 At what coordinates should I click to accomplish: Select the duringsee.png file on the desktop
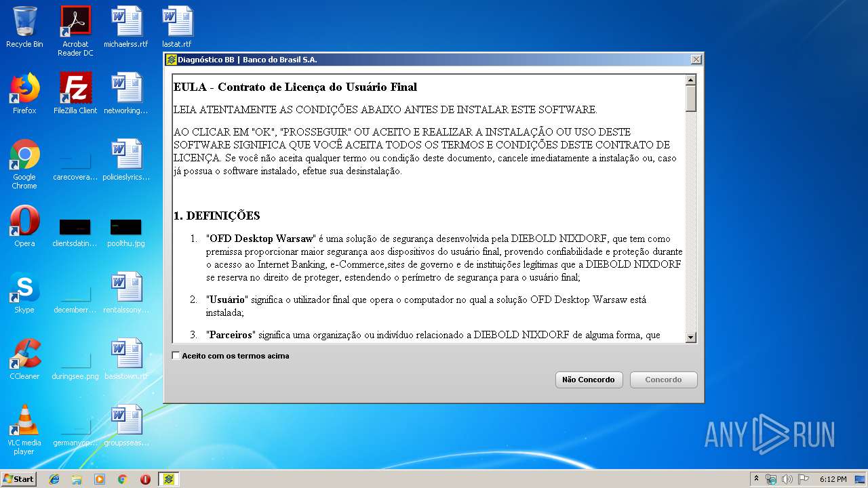coord(75,365)
